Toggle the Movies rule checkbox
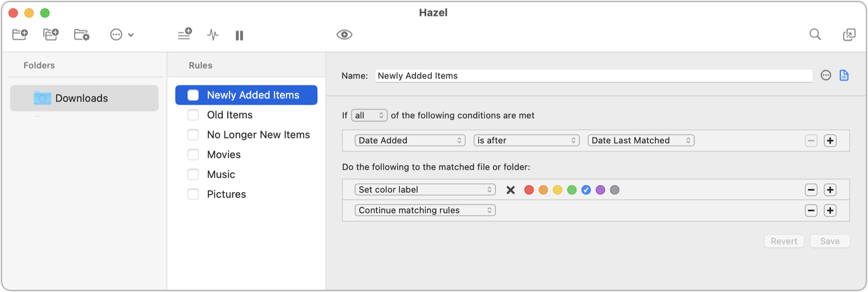The height and width of the screenshot is (292, 868). (x=193, y=154)
